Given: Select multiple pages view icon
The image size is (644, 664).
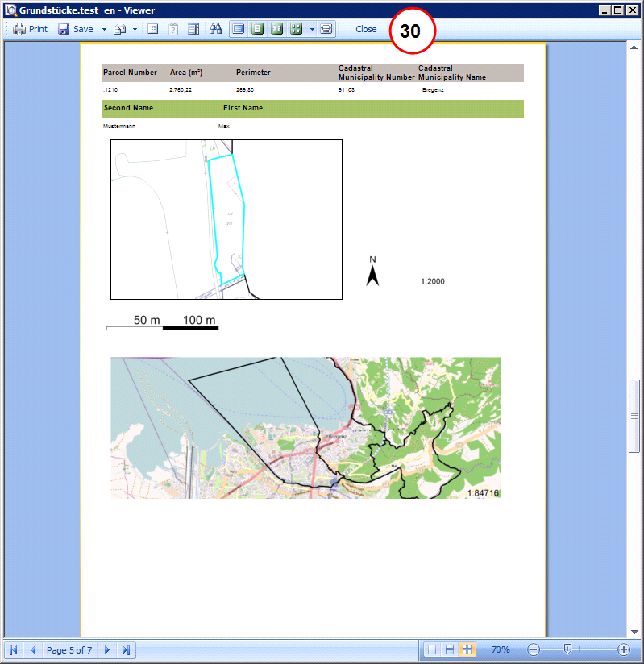Looking at the screenshot, I should tap(296, 29).
